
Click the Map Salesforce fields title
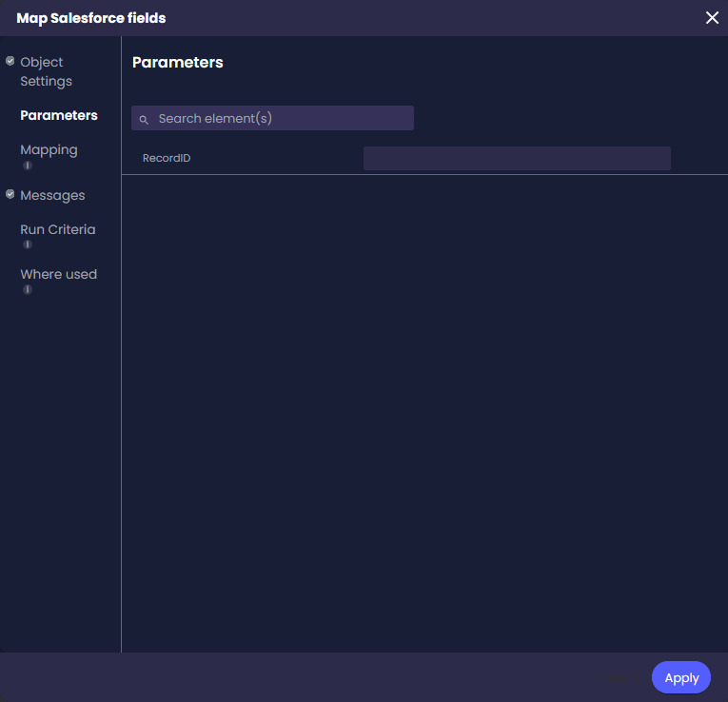point(91,18)
